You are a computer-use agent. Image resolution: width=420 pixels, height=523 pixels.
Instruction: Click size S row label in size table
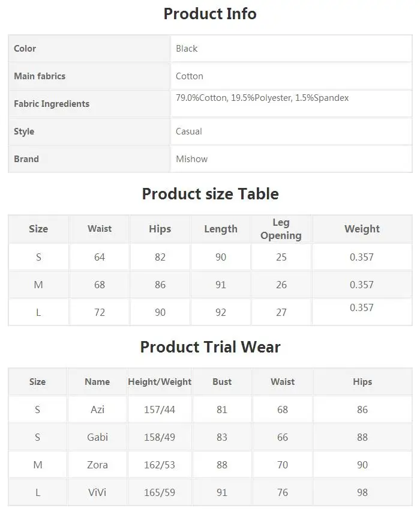click(x=38, y=257)
